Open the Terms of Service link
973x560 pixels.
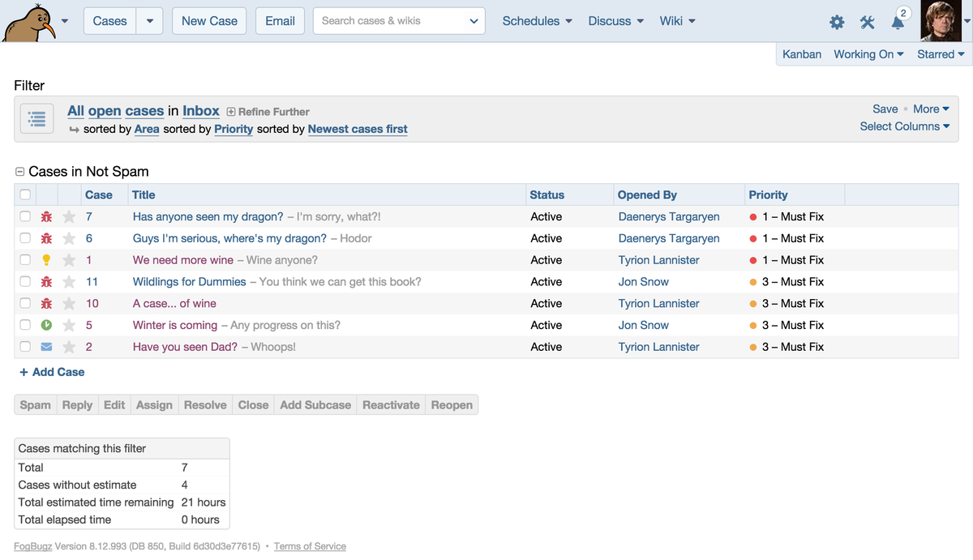point(310,546)
